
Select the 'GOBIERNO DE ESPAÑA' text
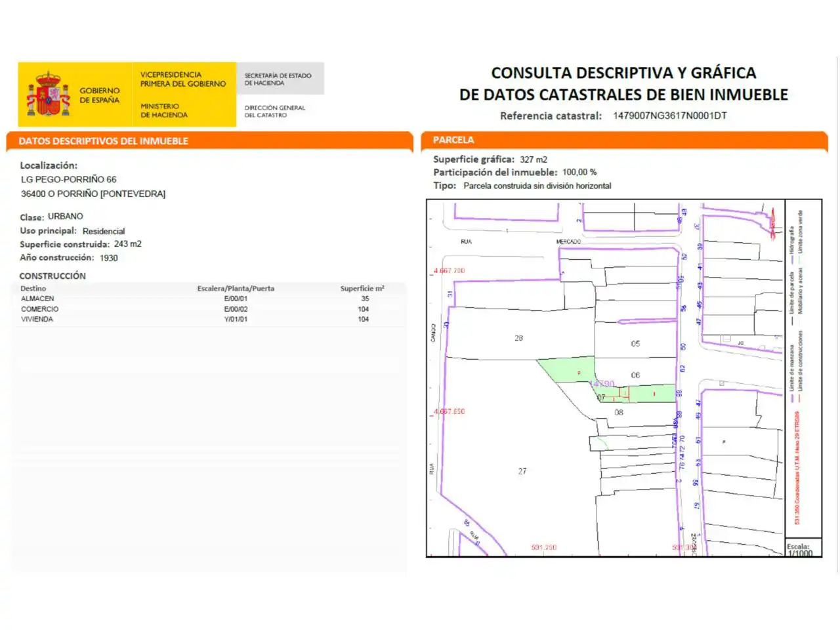click(x=100, y=95)
